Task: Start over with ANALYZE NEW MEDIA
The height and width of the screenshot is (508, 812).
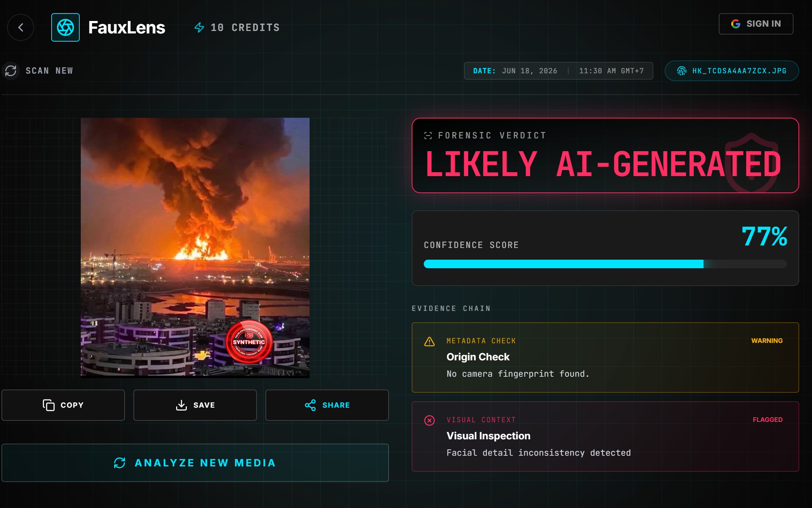Action: (x=195, y=463)
